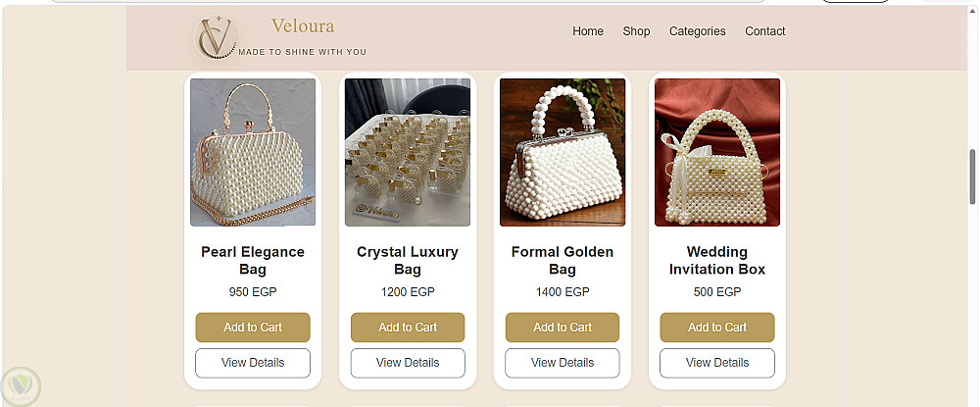Add Wedding Invitation Box to cart
The image size is (980, 407).
pos(717,327)
